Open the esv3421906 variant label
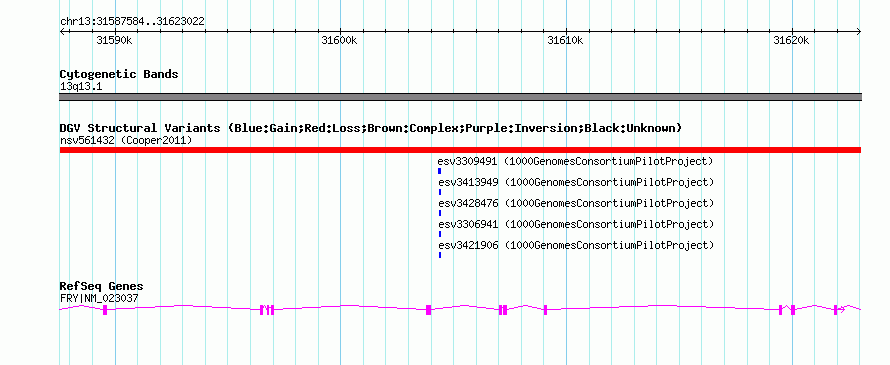The image size is (890, 365). tap(576, 246)
